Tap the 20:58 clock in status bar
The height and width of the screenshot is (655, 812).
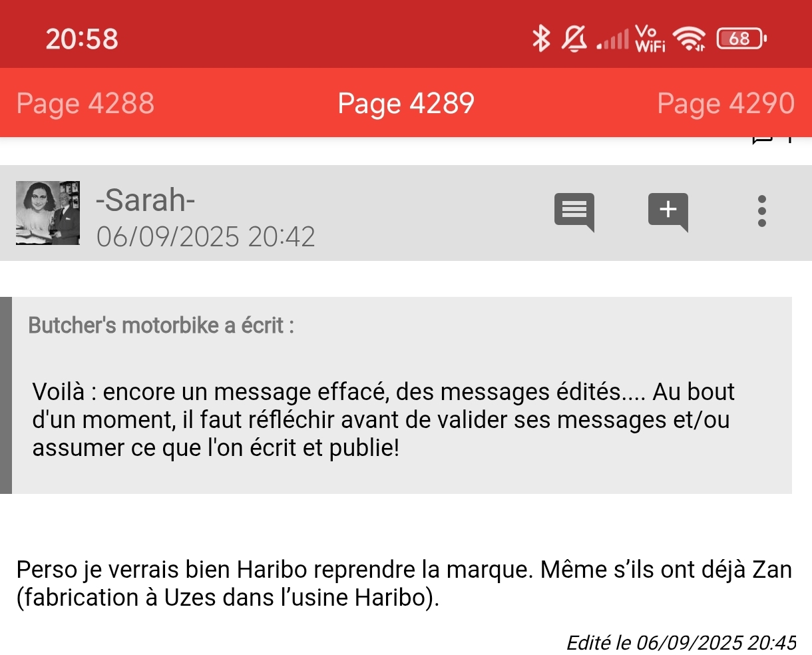[x=82, y=39]
